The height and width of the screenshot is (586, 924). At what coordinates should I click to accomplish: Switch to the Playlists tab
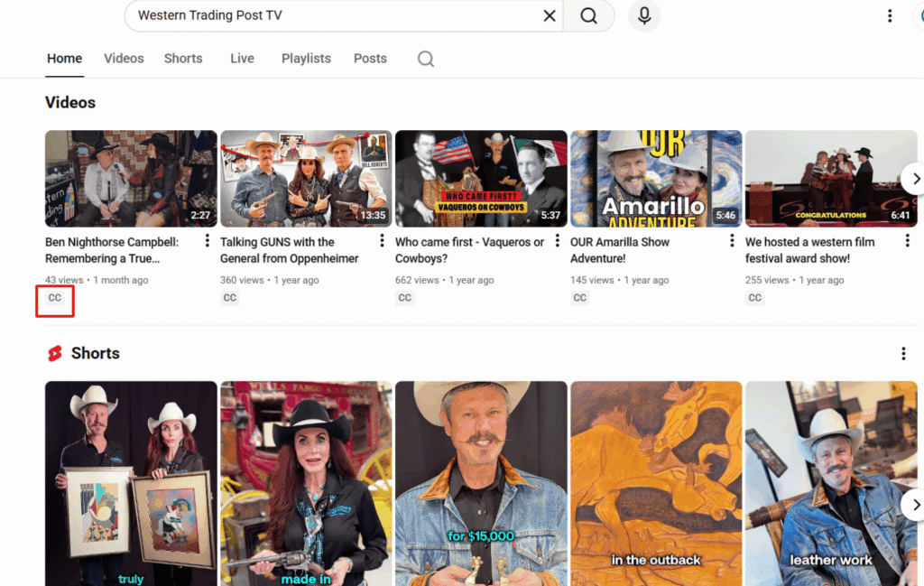pos(306,59)
